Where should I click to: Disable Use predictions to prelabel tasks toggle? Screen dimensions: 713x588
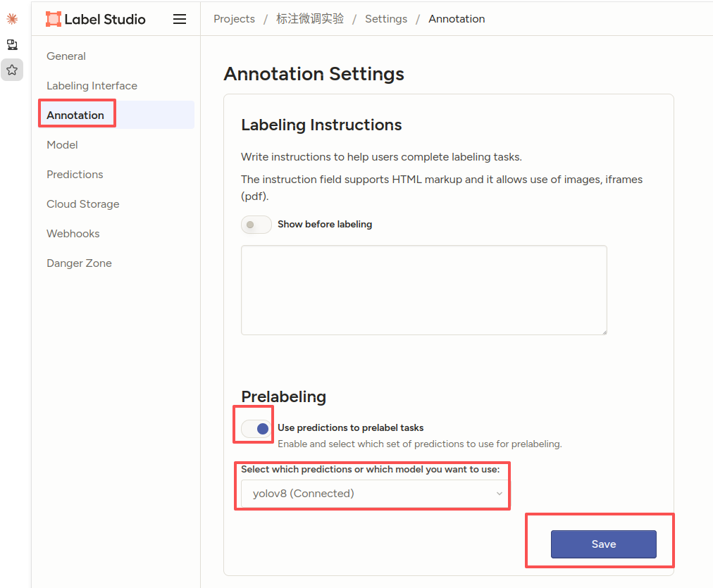(x=256, y=429)
